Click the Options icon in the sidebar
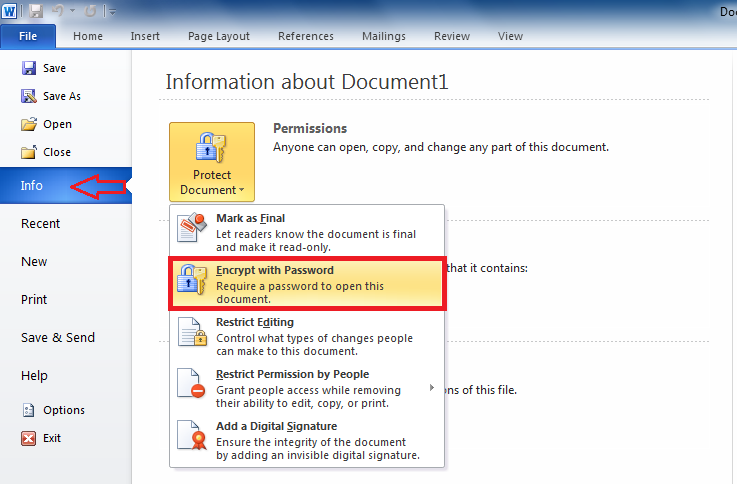737x484 pixels. pyautogui.click(x=29, y=410)
